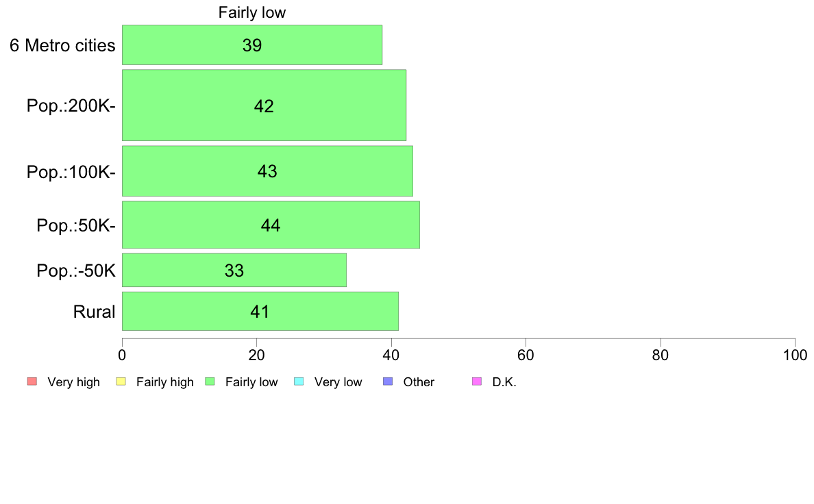This screenshot has width=814, height=504.
Task: Click the Fairly high legend swatch
Action: coord(121,381)
